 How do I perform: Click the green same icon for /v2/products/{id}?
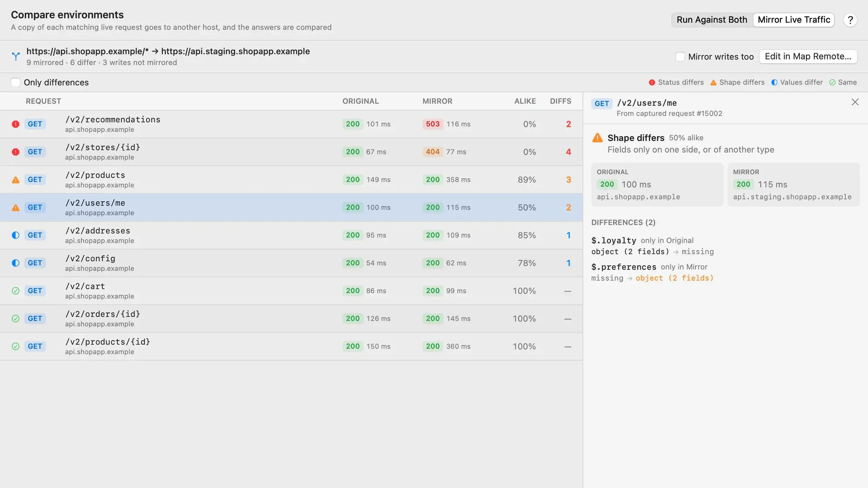click(x=16, y=346)
